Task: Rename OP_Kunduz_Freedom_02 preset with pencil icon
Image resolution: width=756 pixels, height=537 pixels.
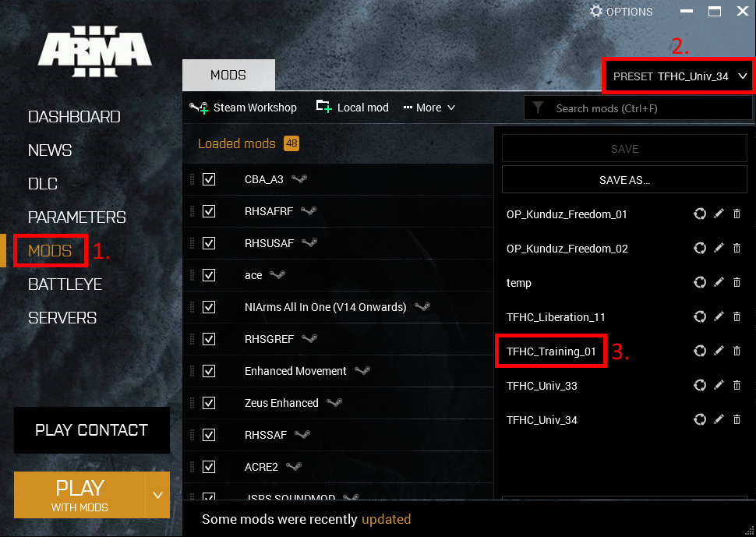Action: 719,248
